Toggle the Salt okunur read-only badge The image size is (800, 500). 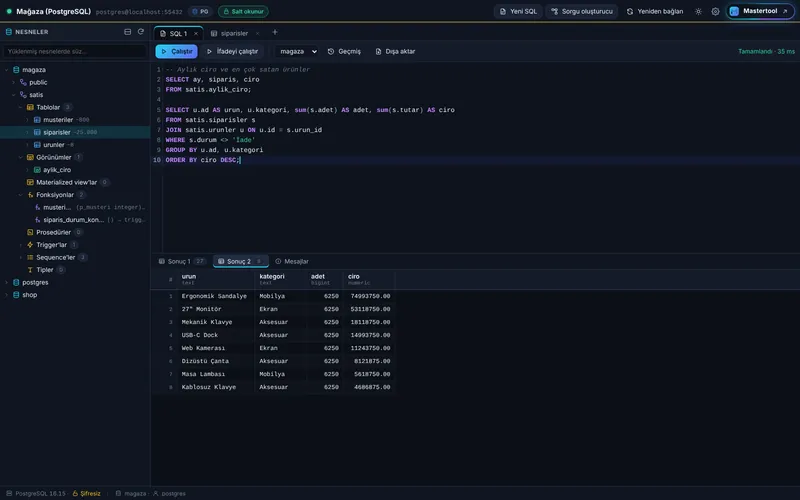(x=243, y=11)
